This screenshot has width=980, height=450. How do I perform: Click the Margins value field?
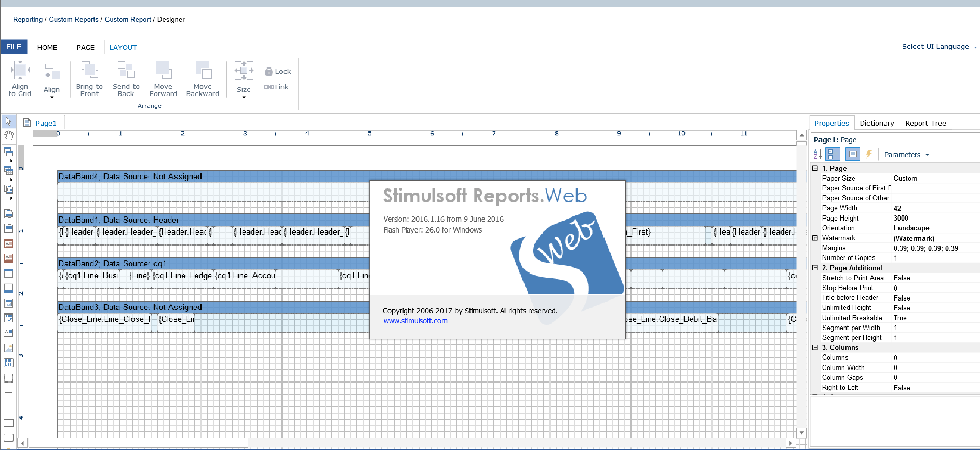point(935,248)
